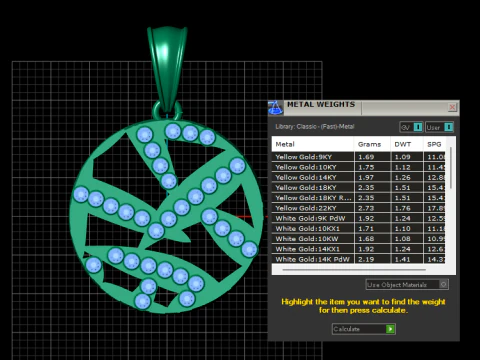The width and height of the screenshot is (480, 360).
Task: Select the White Gold:9K PdW row
Action: coord(358,218)
